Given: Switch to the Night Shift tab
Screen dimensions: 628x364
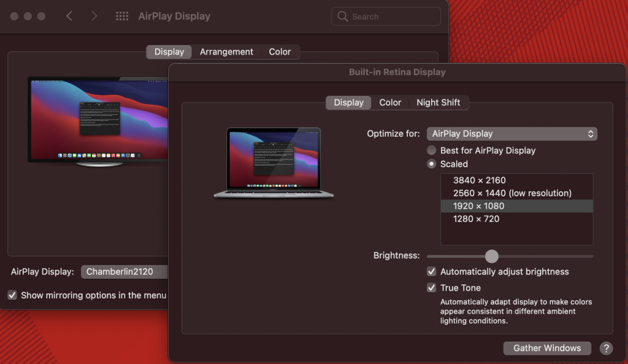Looking at the screenshot, I should pos(438,102).
